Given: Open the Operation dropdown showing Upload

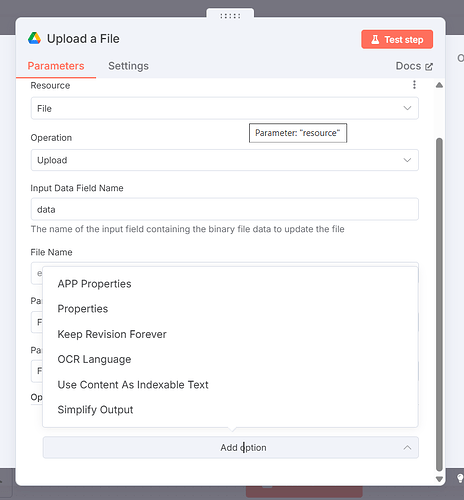Looking at the screenshot, I should point(225,160).
